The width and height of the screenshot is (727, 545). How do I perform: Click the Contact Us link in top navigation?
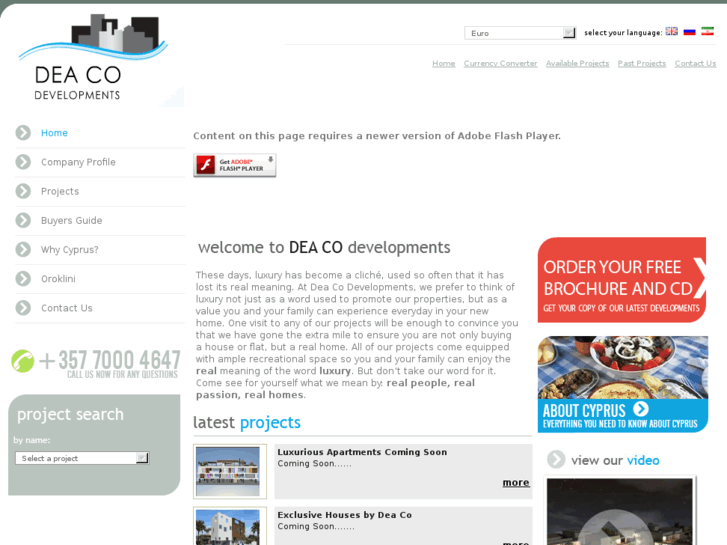pyautogui.click(x=695, y=63)
